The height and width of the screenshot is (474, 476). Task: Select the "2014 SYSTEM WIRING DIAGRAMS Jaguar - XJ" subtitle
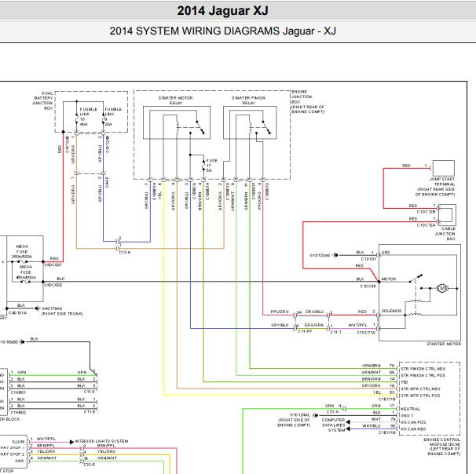coord(222,31)
